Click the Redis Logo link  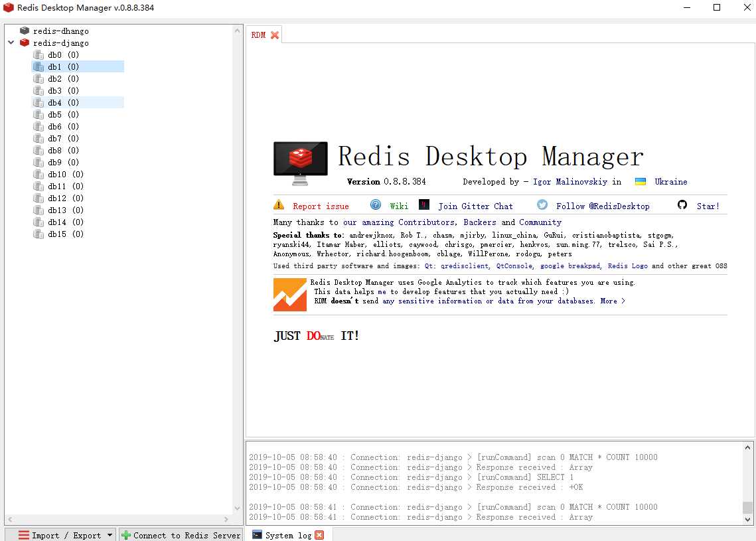coord(628,266)
